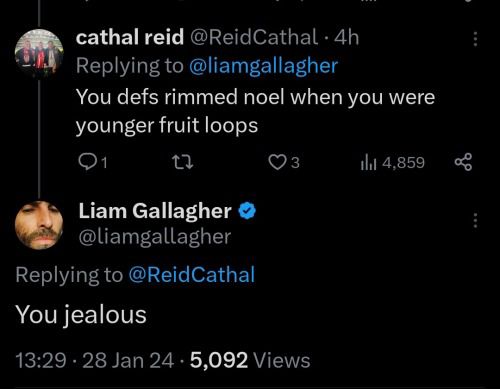
Task: Open Liam Gallagher display name
Action: pos(155,211)
